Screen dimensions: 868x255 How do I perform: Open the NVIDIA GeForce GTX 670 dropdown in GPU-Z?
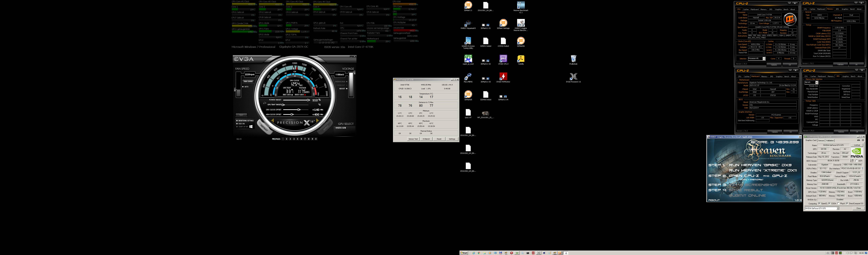point(822,208)
